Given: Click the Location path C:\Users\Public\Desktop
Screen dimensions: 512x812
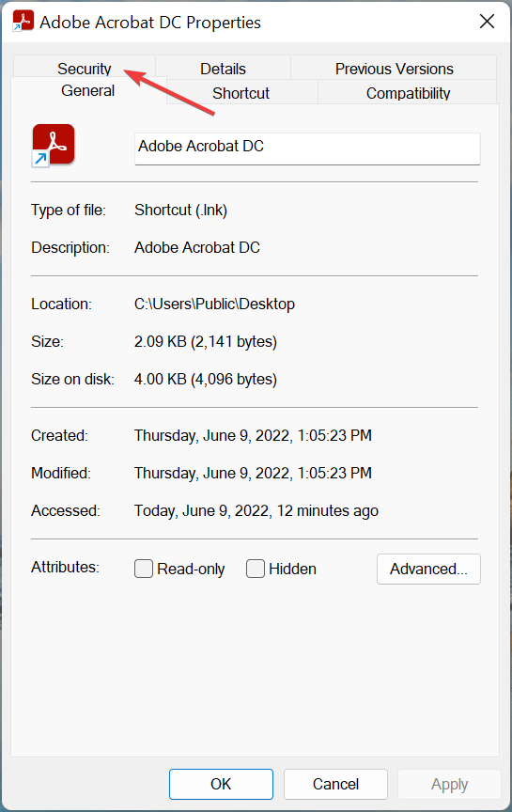Looking at the screenshot, I should [x=214, y=304].
